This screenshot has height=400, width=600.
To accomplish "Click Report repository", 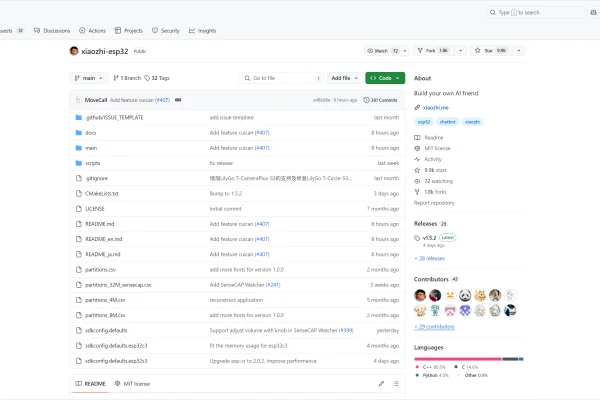I will click(x=434, y=203).
